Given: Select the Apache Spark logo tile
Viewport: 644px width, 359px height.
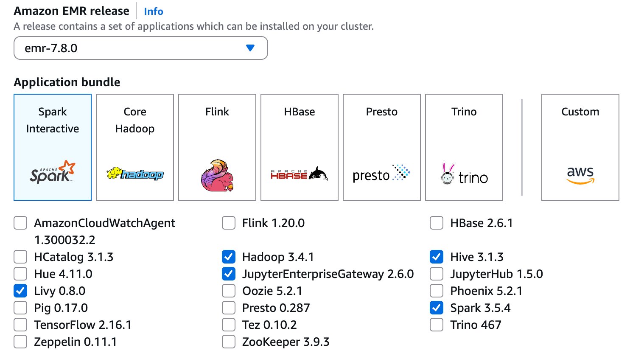Looking at the screenshot, I should pyautogui.click(x=52, y=171).
